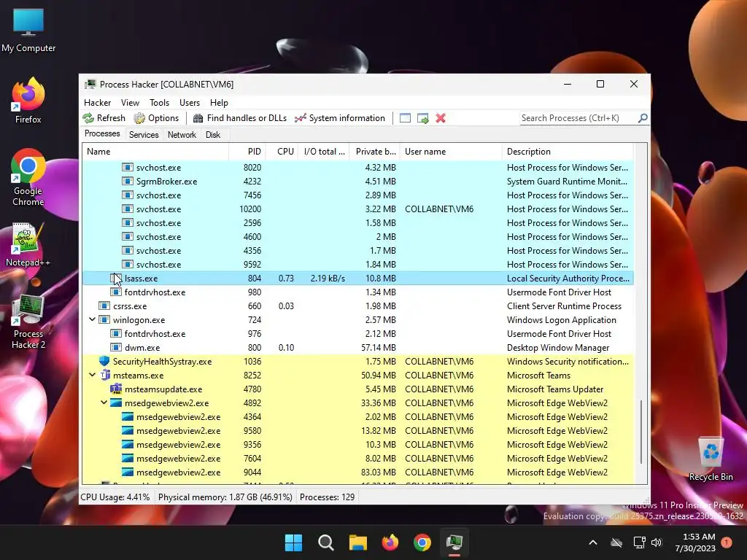
Task: Click the csrss.exe process icon
Action: tap(104, 306)
